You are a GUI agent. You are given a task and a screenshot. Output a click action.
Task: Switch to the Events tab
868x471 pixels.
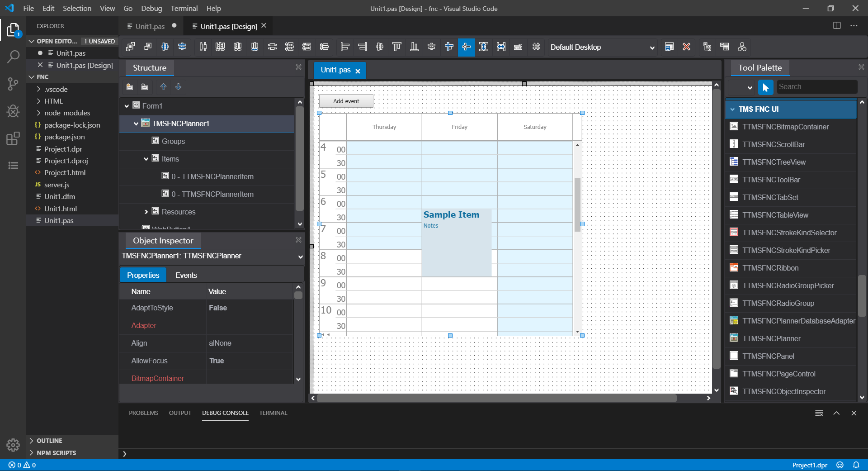(x=186, y=275)
